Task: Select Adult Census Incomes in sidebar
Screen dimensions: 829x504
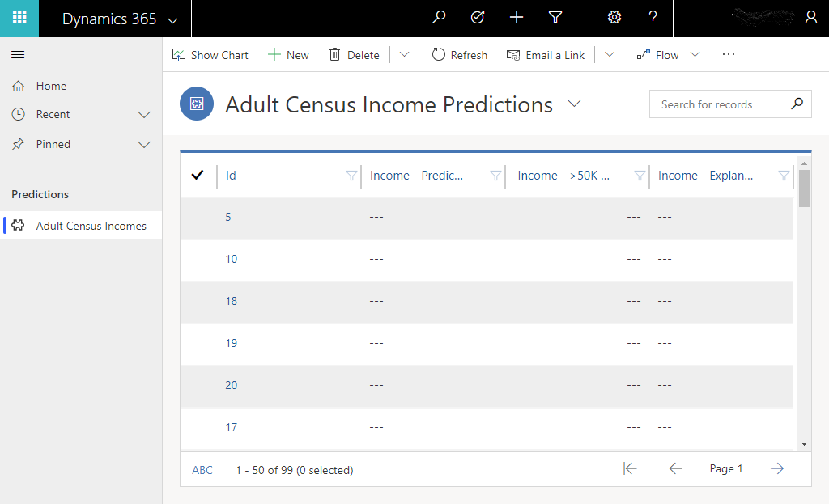Action: pos(91,226)
